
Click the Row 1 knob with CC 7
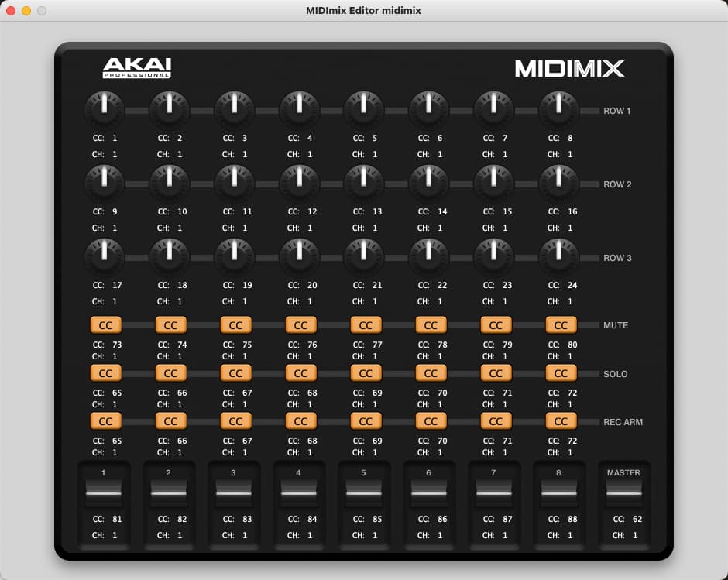pos(494,110)
